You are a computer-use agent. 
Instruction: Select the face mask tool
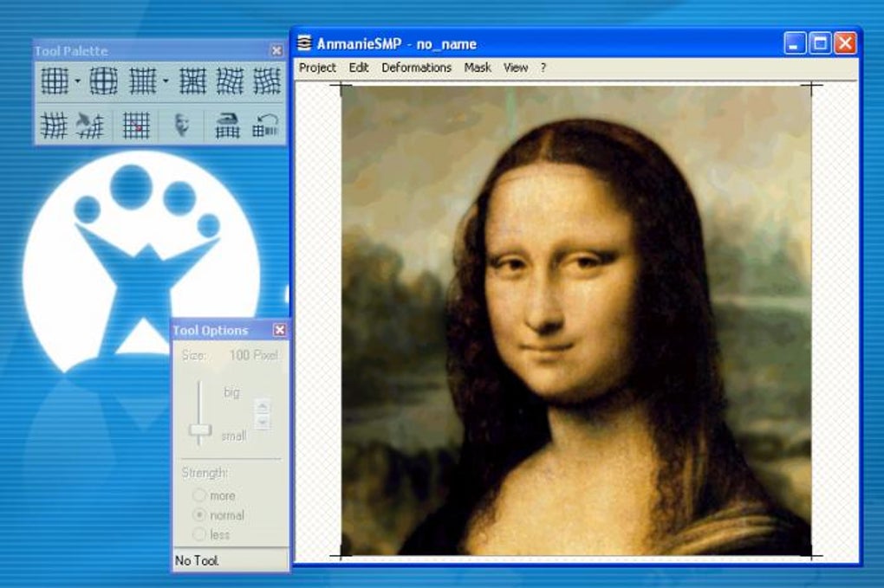(x=181, y=125)
